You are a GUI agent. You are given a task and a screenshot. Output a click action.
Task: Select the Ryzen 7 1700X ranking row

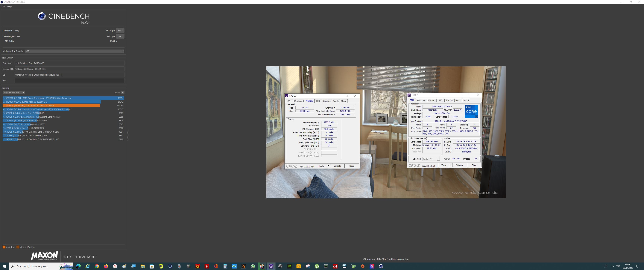click(x=63, y=117)
